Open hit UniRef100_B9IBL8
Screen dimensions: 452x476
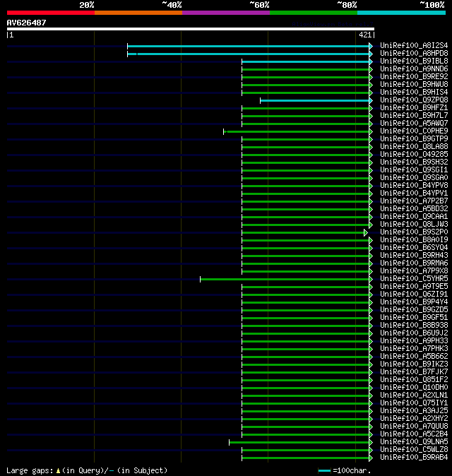[414, 61]
